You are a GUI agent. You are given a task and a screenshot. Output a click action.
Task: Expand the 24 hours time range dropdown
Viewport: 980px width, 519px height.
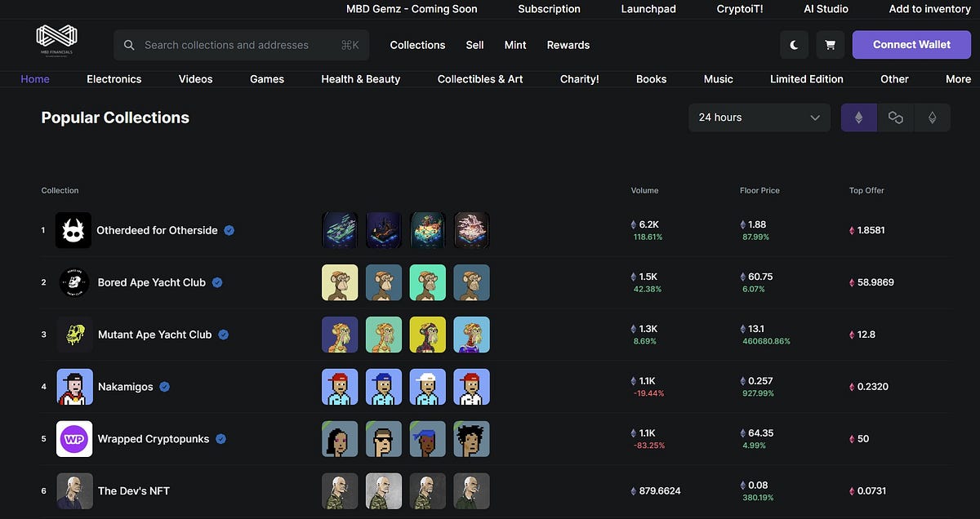[759, 118]
